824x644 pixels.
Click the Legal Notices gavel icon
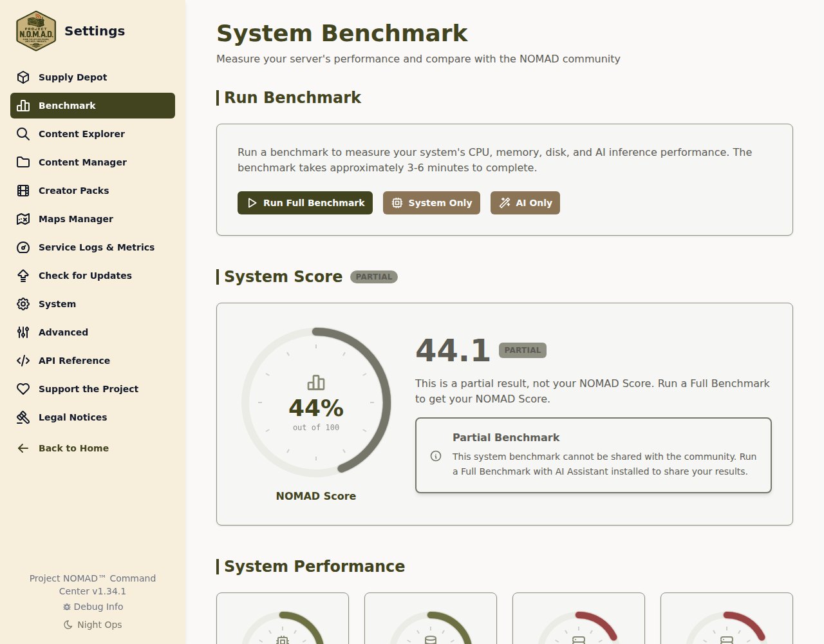click(x=23, y=417)
